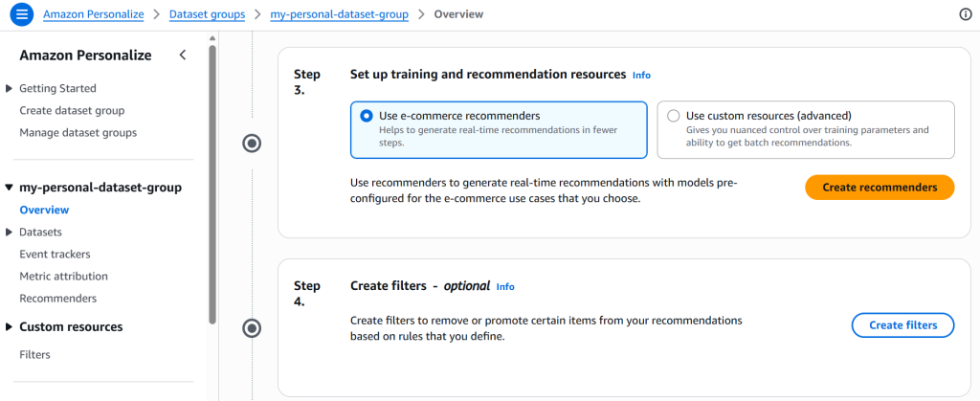The width and height of the screenshot is (980, 401).
Task: Click the Create filters button
Action: [903, 325]
